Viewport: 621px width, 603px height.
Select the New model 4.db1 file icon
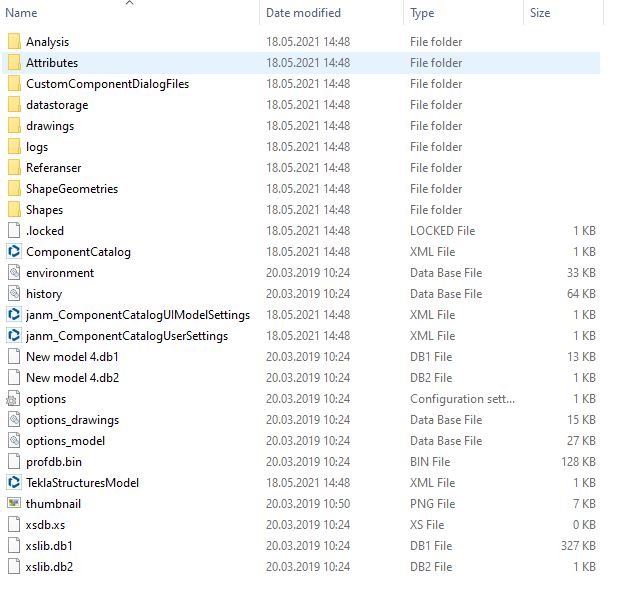[14, 356]
